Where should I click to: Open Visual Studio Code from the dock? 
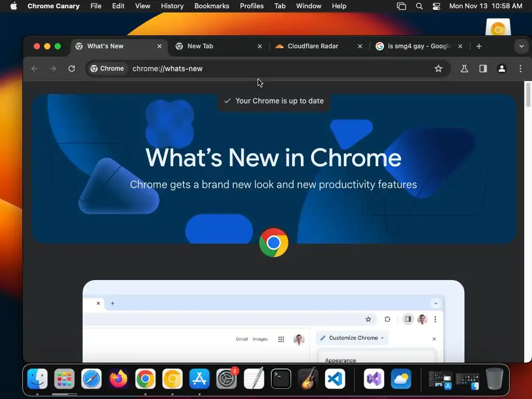tap(335, 379)
